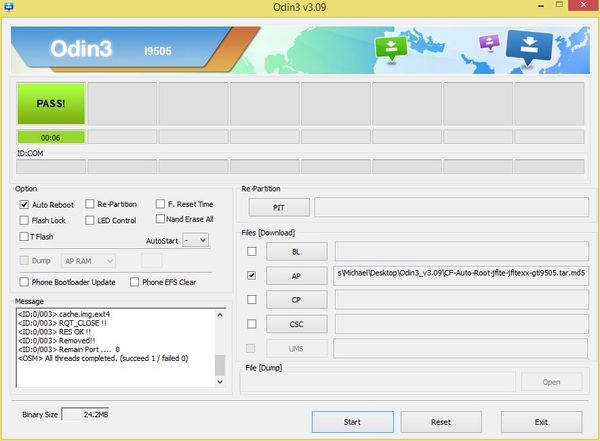This screenshot has width=600, height=441.
Task: Click 'All threads completed' log line
Action: [x=103, y=358]
